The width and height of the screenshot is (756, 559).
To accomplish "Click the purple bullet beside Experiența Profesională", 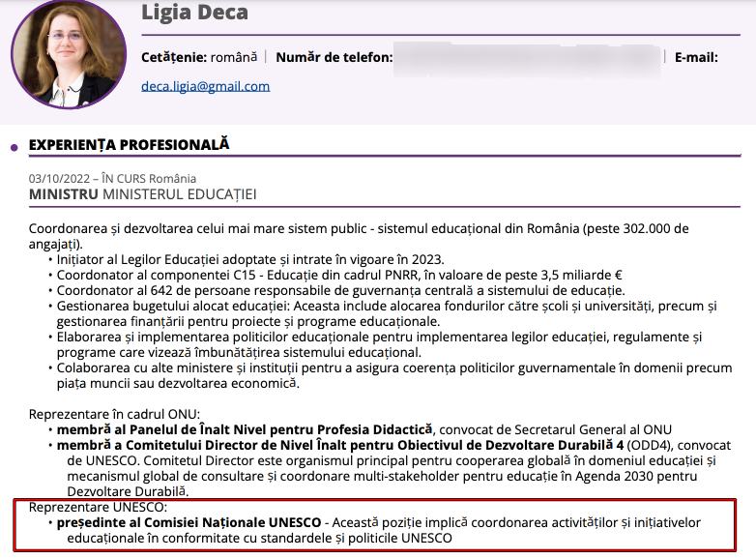I will point(14,147).
